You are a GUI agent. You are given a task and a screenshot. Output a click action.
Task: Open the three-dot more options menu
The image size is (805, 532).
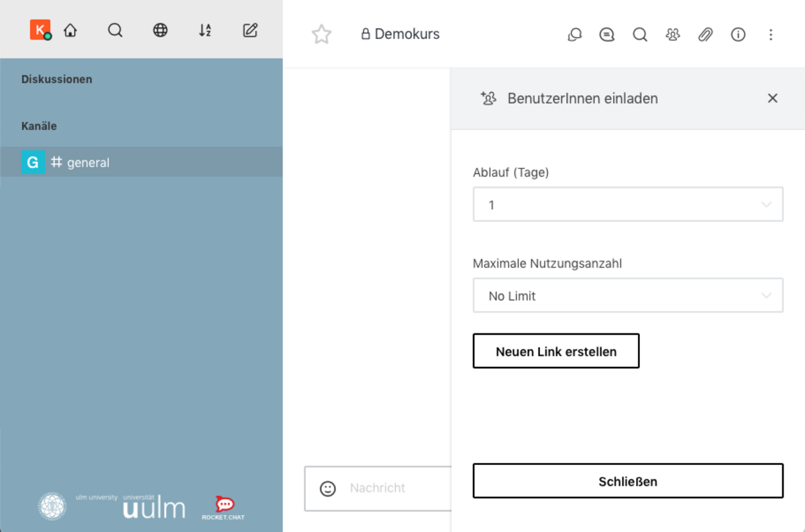[771, 34]
